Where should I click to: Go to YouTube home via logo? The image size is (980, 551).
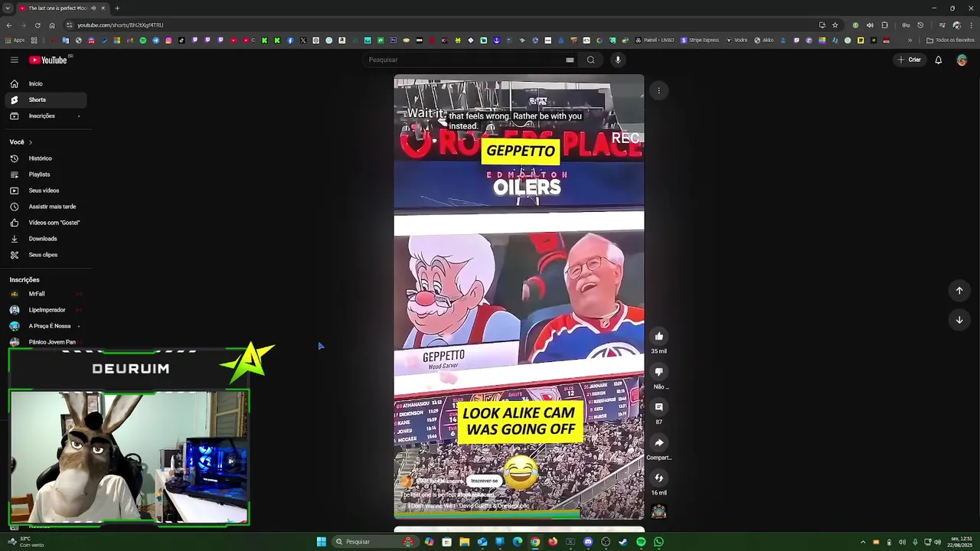point(48,60)
